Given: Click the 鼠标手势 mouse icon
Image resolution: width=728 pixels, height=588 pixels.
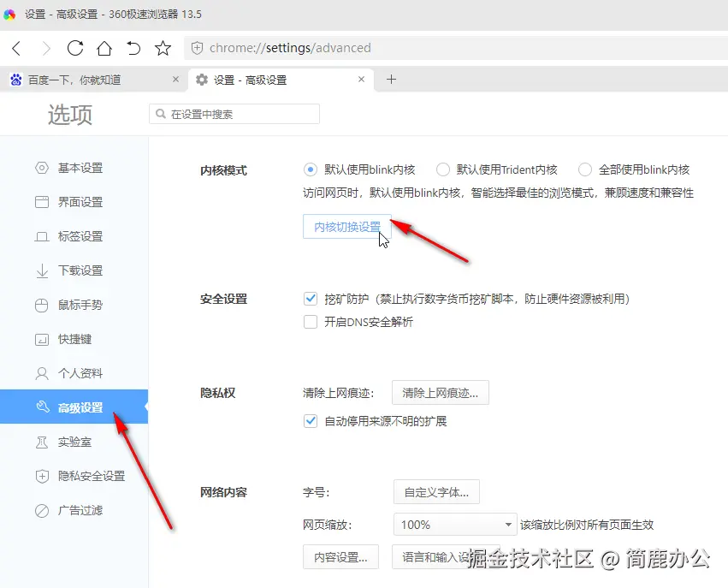Looking at the screenshot, I should 42,306.
